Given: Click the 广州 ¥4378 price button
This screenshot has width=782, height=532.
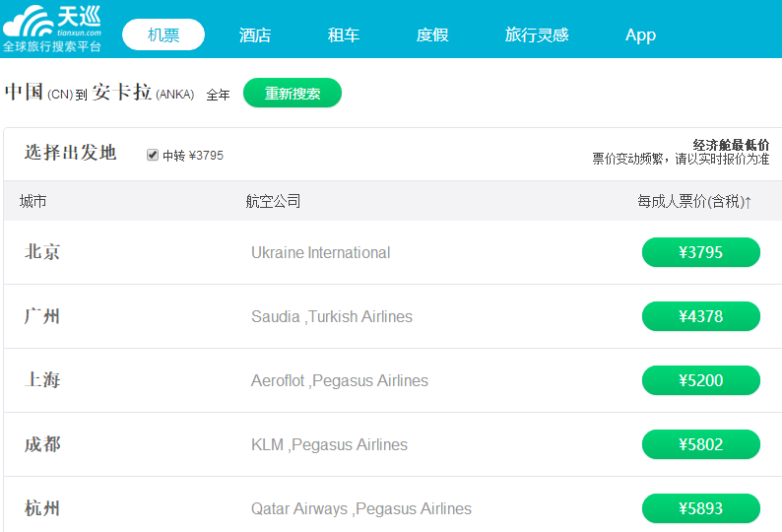Looking at the screenshot, I should point(700,316).
